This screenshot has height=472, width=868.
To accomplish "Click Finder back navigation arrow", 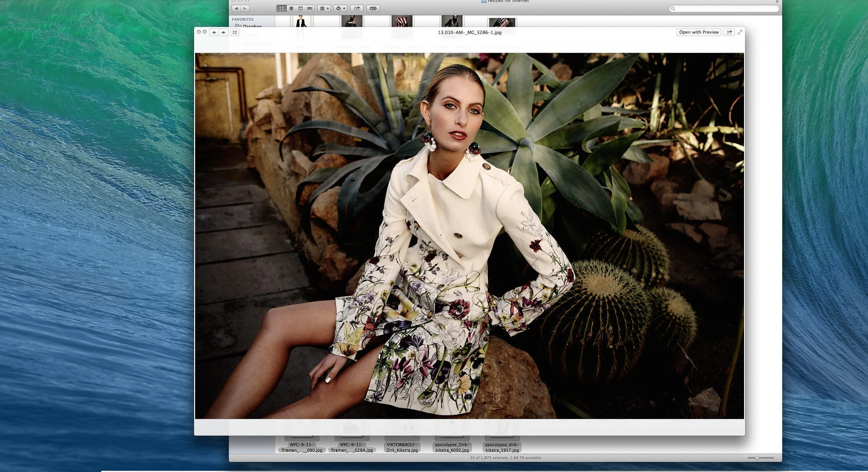I will click(236, 9).
